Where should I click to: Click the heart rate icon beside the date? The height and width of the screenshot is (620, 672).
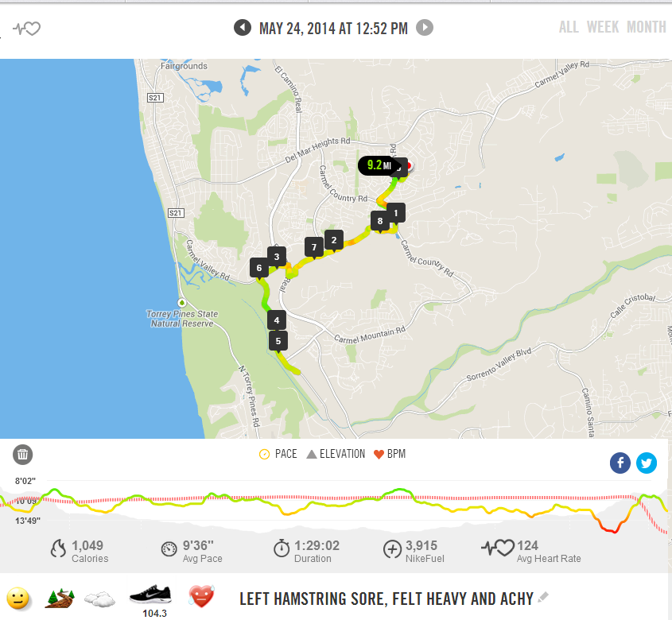tap(26, 29)
